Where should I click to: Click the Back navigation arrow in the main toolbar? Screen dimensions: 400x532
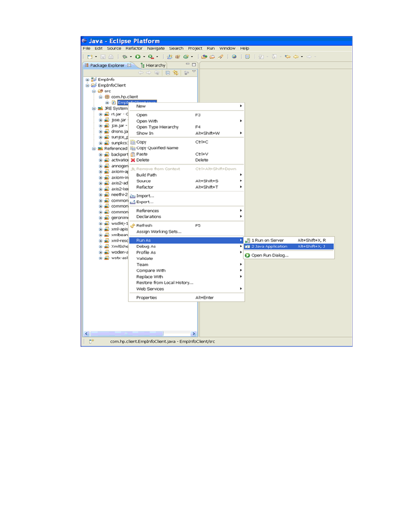[x=296, y=57]
